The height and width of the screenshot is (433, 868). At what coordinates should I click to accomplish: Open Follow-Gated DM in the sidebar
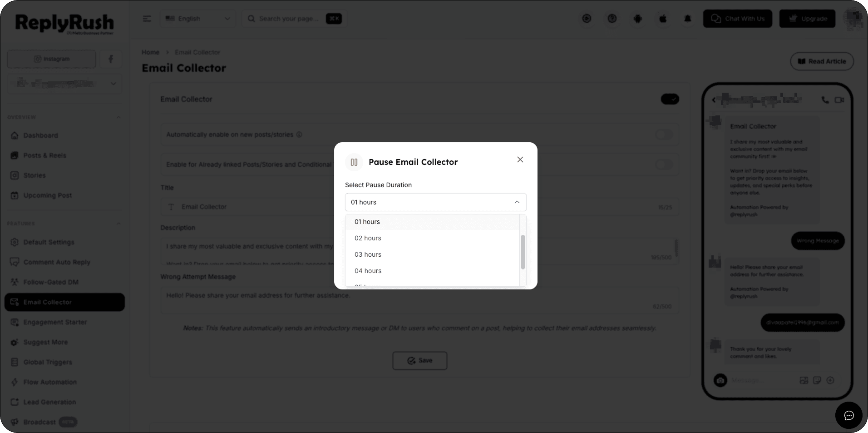coord(64,282)
